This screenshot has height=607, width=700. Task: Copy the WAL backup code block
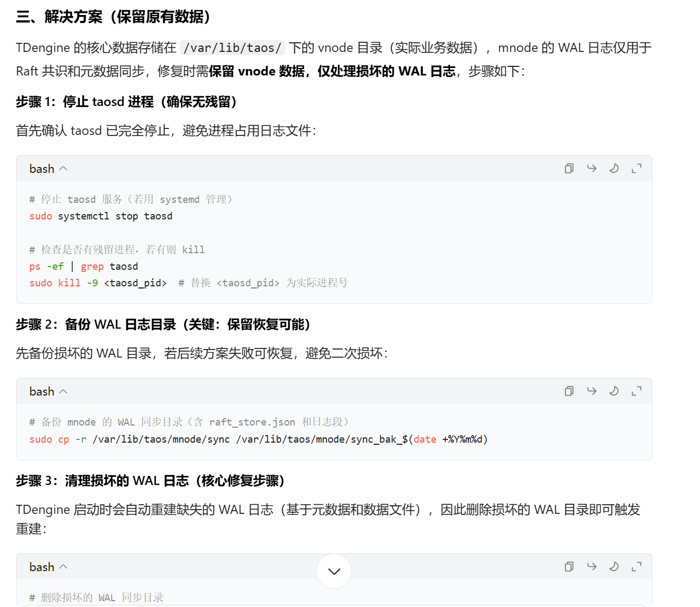coord(569,391)
